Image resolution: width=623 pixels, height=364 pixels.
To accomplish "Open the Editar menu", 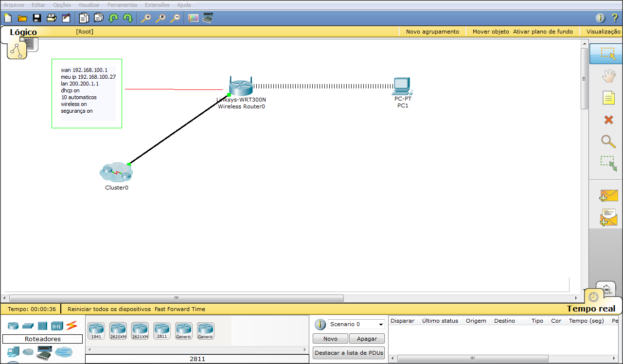I will (38, 5).
